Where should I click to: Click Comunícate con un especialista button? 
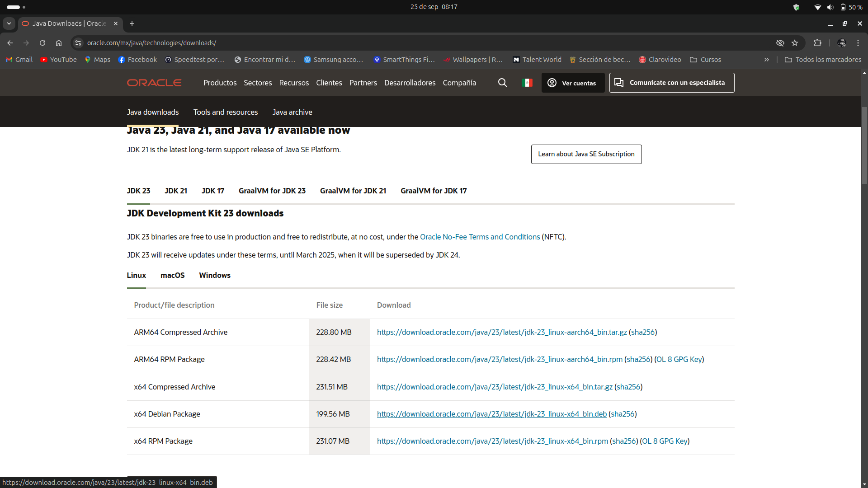click(672, 83)
